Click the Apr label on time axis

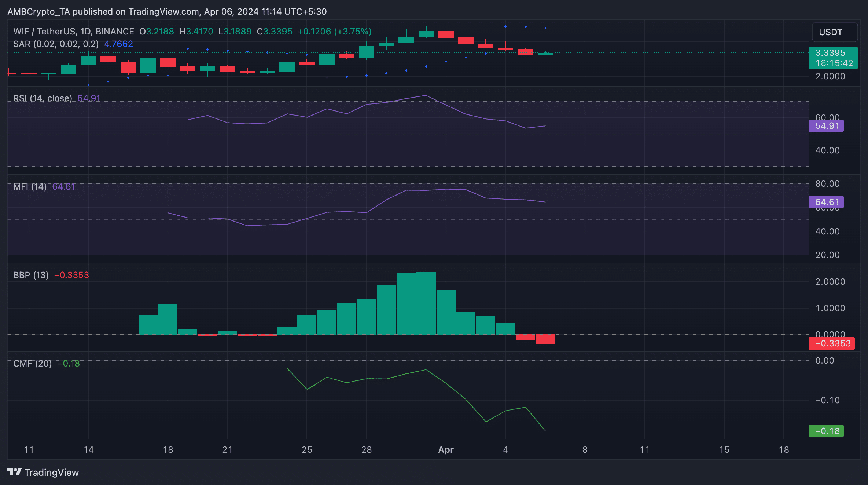click(446, 450)
